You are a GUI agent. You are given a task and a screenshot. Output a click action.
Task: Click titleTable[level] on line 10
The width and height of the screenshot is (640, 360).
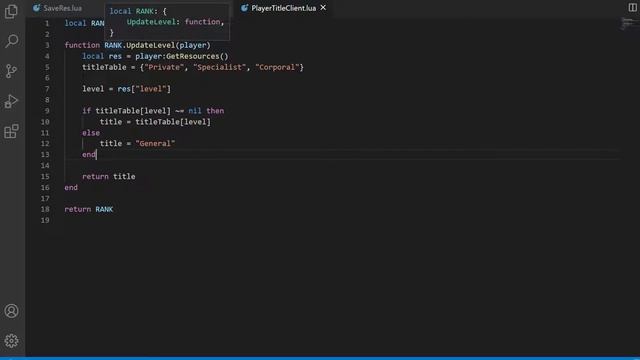click(173, 122)
